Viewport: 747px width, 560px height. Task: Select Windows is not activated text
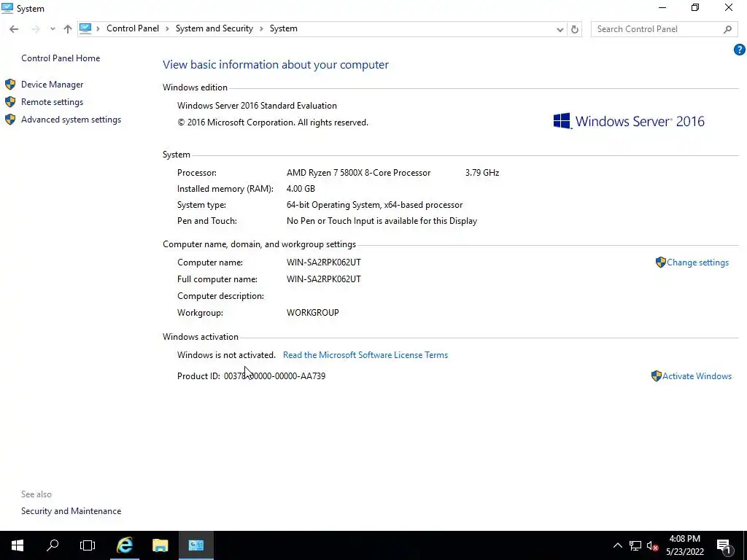[x=226, y=355]
